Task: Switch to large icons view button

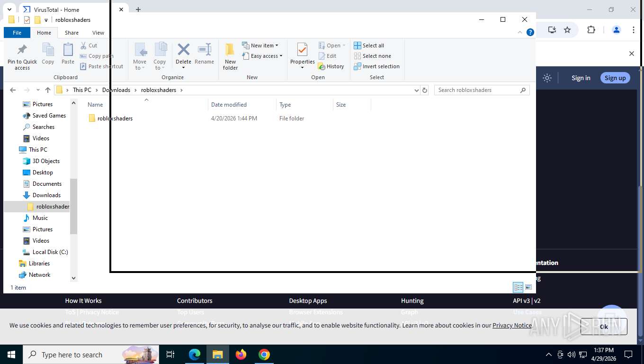Action: pyautogui.click(x=528, y=287)
